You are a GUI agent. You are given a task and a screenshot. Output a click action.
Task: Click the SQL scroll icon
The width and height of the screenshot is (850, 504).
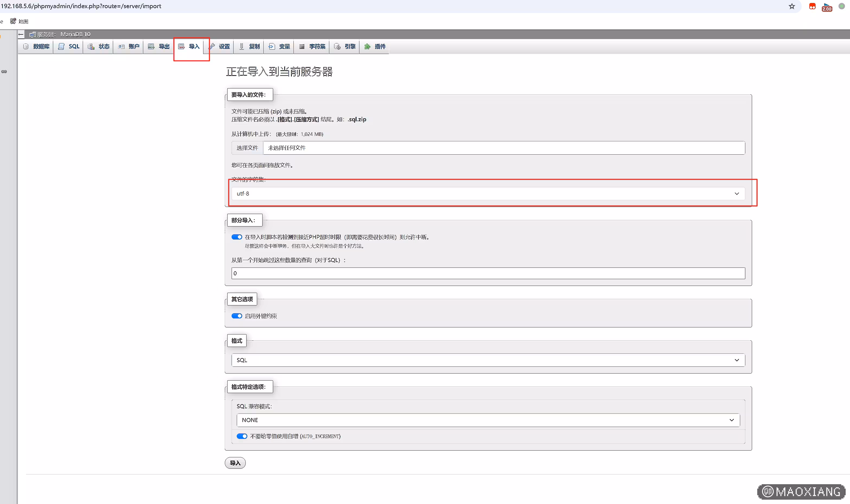(61, 47)
